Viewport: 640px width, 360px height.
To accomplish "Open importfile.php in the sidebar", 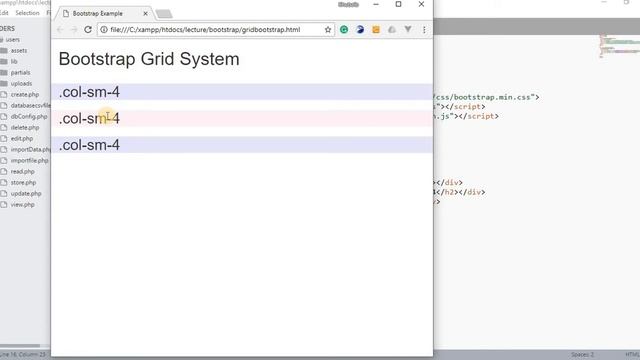I will tap(29, 161).
